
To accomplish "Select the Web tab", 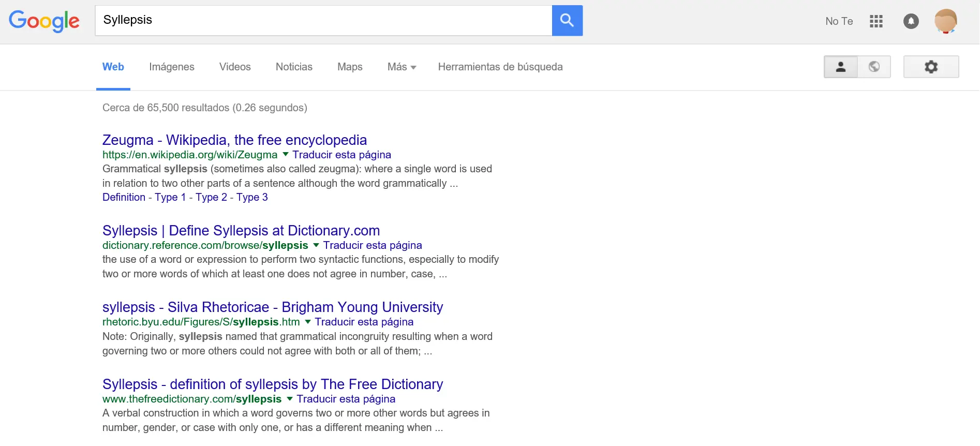I will pos(113,67).
